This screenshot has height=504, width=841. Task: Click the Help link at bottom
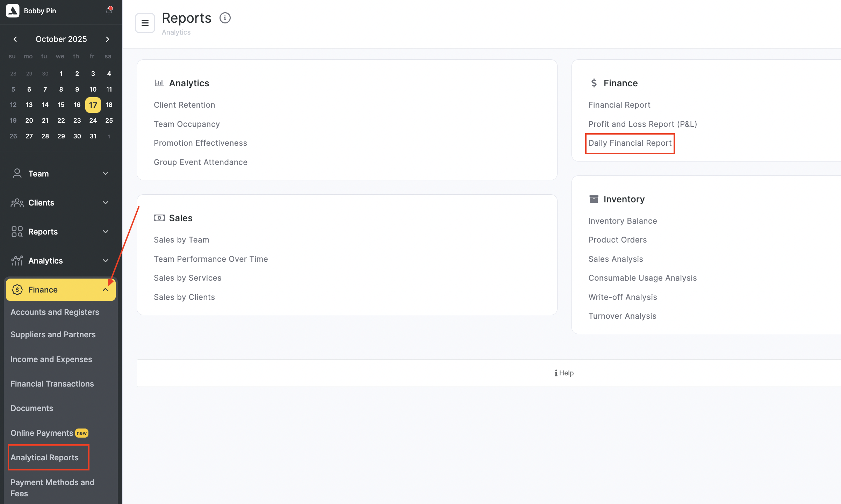[564, 373]
